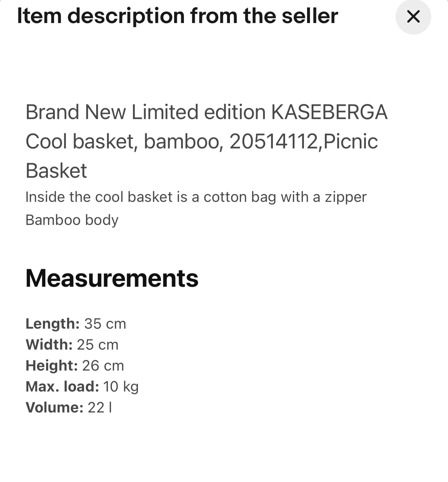
Task: Click the Width 25 cm entry
Action: (x=72, y=345)
